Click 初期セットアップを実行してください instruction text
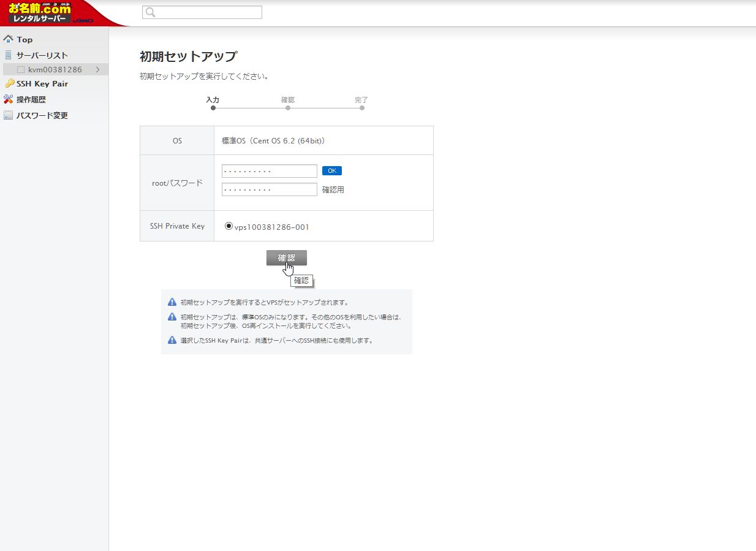 (x=204, y=77)
